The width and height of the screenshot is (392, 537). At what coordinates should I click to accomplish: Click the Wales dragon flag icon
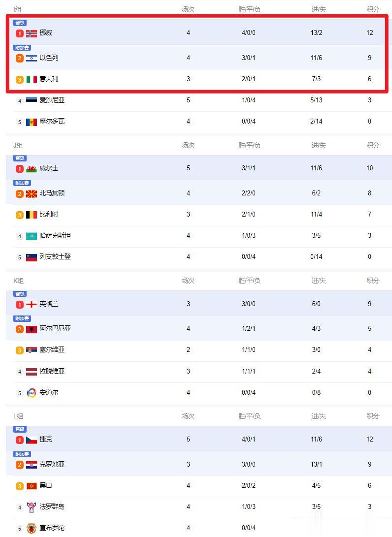32,169
